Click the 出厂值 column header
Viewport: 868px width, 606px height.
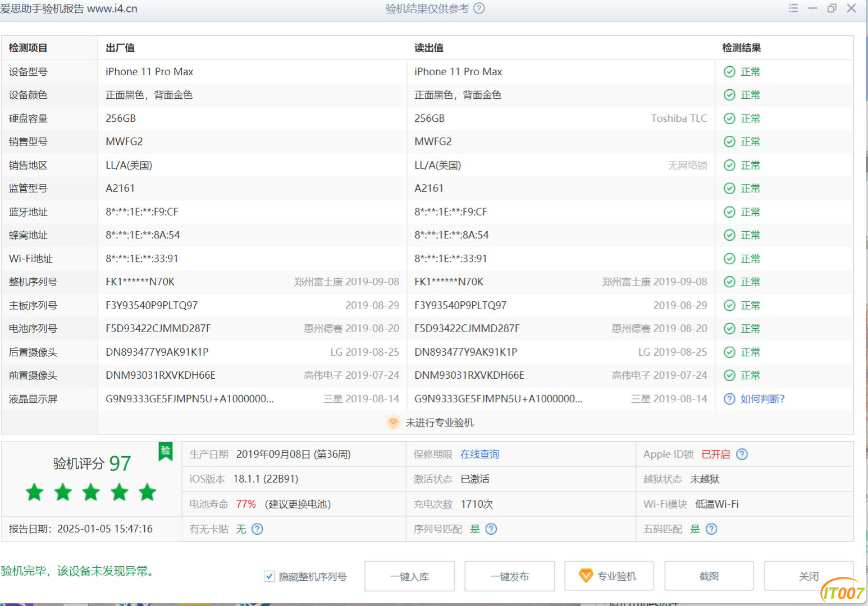coord(120,48)
